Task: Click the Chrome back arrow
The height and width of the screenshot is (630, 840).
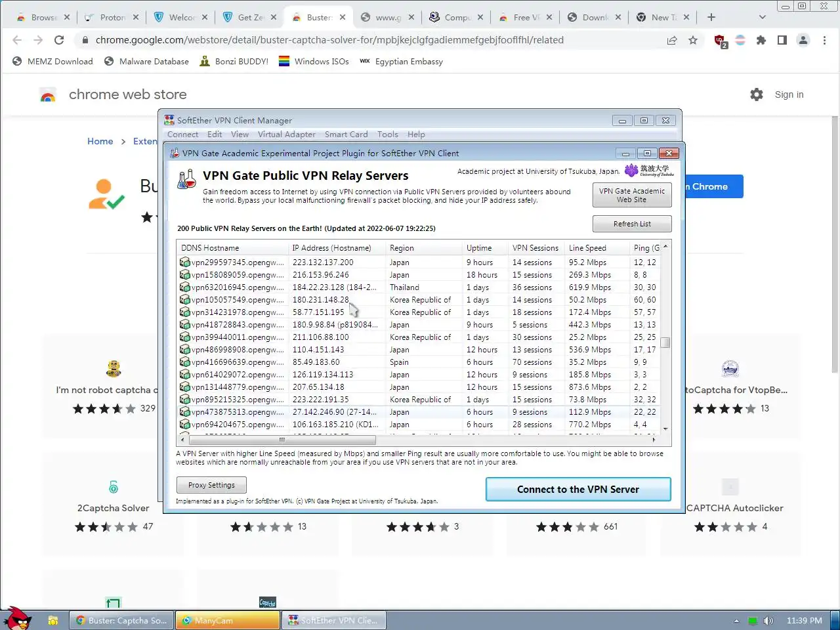Action: (x=17, y=40)
